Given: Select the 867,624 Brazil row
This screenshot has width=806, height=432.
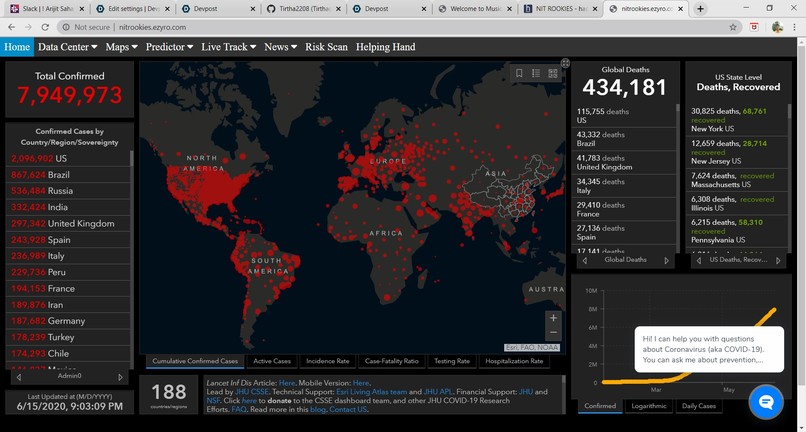Looking at the screenshot, I should 69,175.
